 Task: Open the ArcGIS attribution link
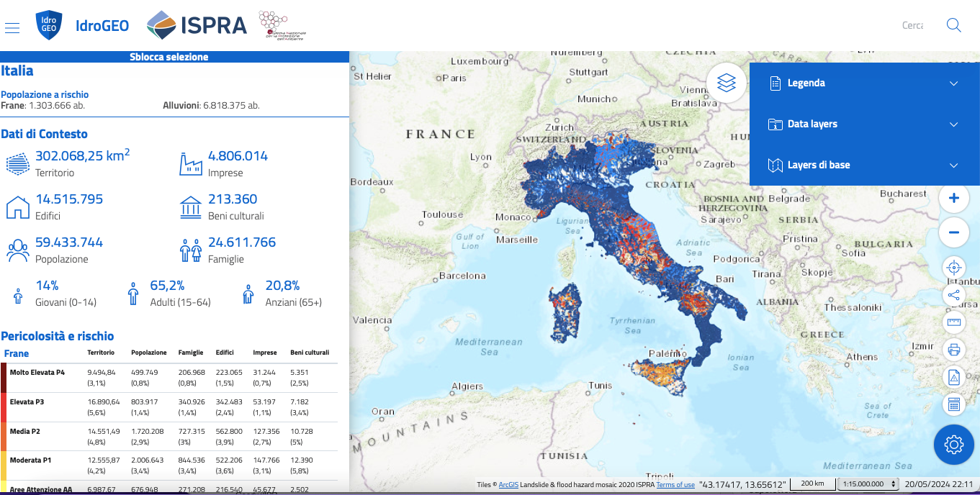pos(508,485)
